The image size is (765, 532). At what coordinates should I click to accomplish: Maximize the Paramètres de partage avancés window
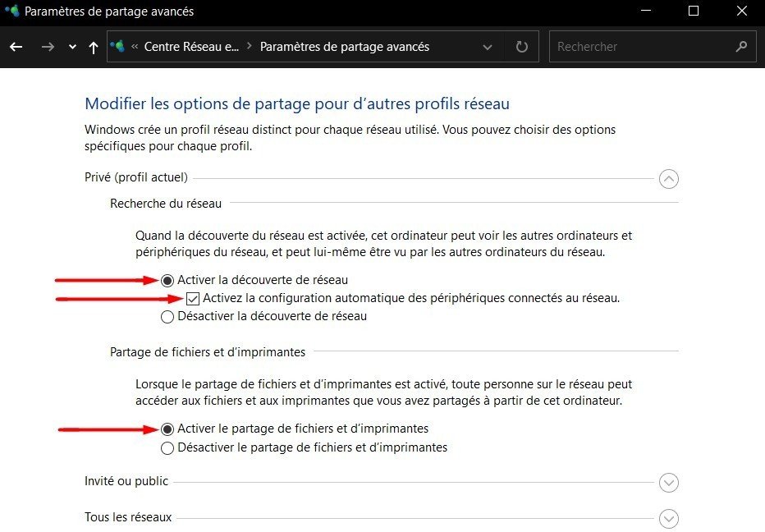pos(694,10)
